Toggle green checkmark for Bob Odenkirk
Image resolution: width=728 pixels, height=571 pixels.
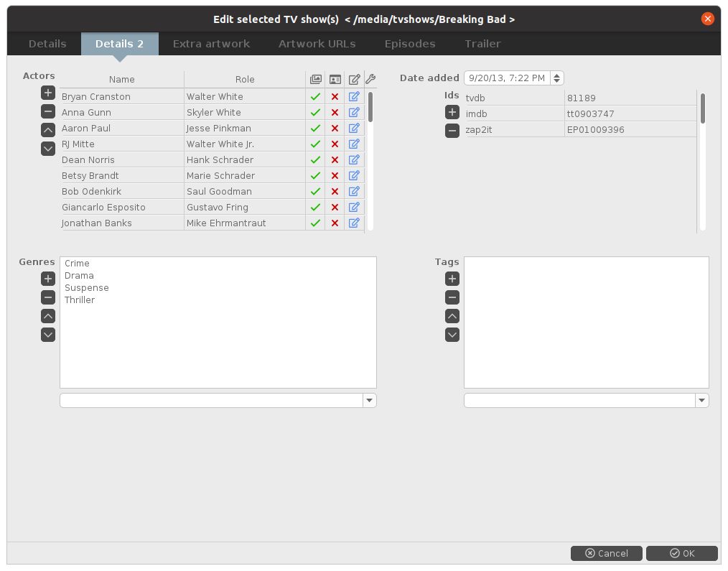(x=314, y=192)
